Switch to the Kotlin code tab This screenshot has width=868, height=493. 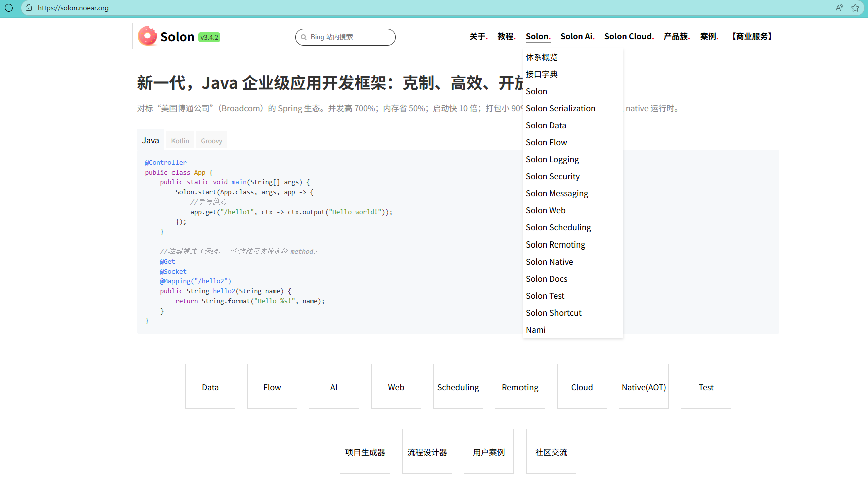tap(180, 141)
